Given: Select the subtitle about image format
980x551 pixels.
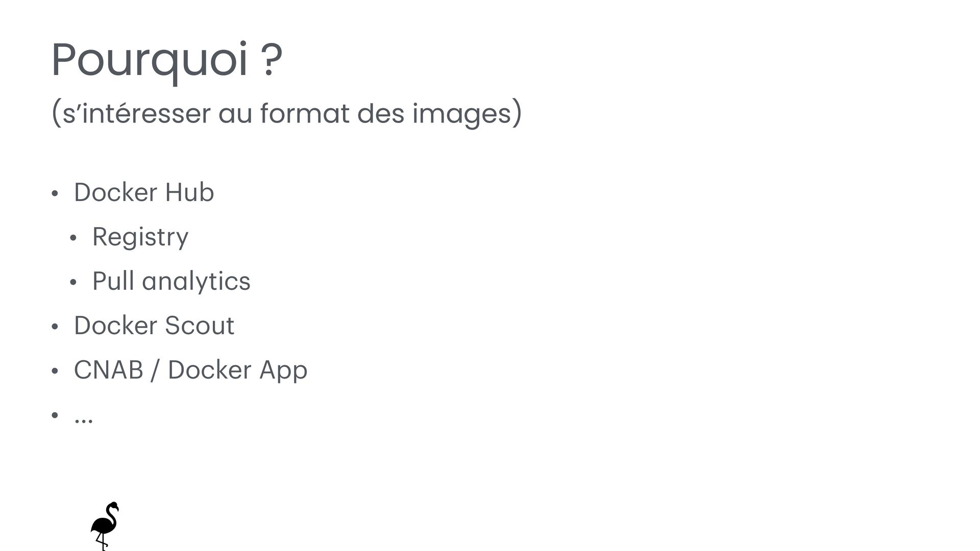Looking at the screenshot, I should pos(286,113).
